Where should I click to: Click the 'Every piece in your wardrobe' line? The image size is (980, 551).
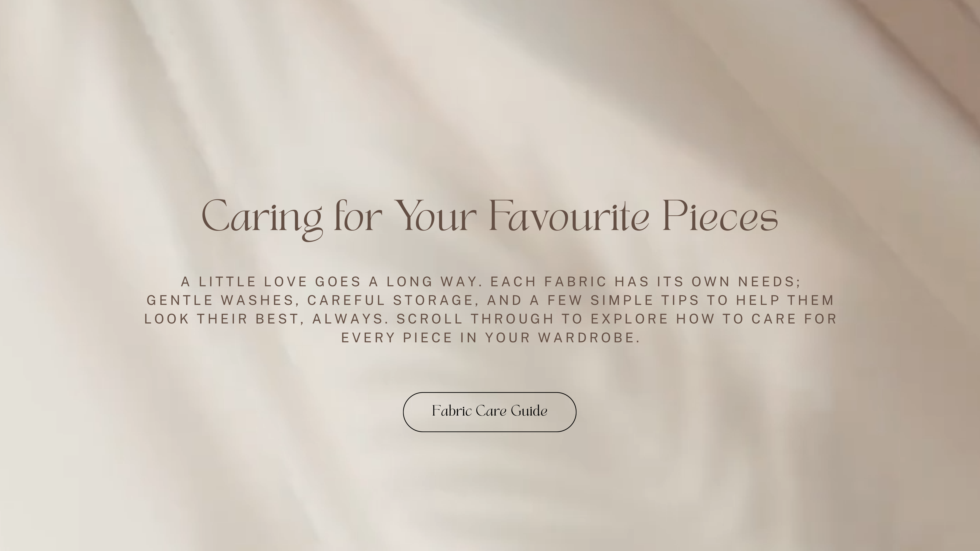490,337
